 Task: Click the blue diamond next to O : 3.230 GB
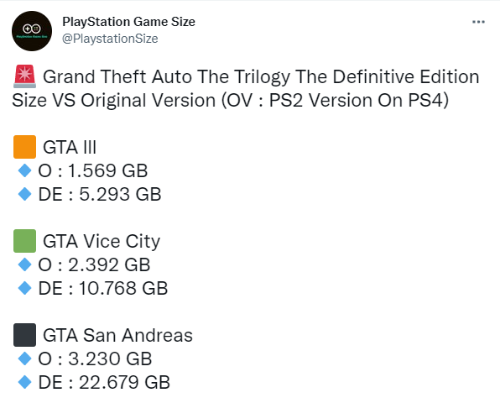click(25, 359)
